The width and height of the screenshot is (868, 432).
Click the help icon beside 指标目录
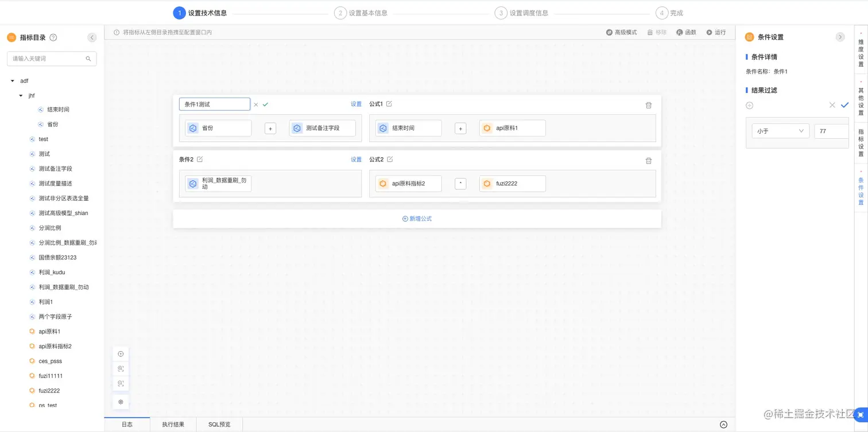click(53, 37)
